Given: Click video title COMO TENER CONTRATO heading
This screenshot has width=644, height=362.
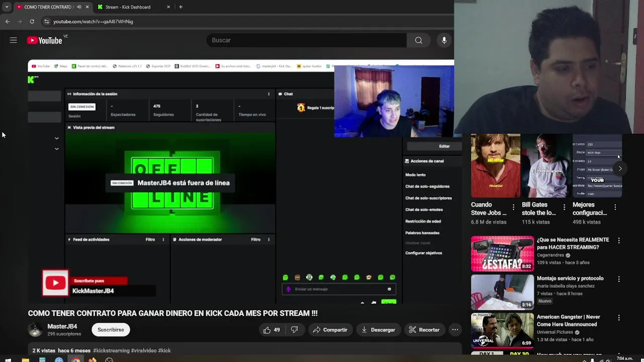Looking at the screenshot, I should 173,313.
